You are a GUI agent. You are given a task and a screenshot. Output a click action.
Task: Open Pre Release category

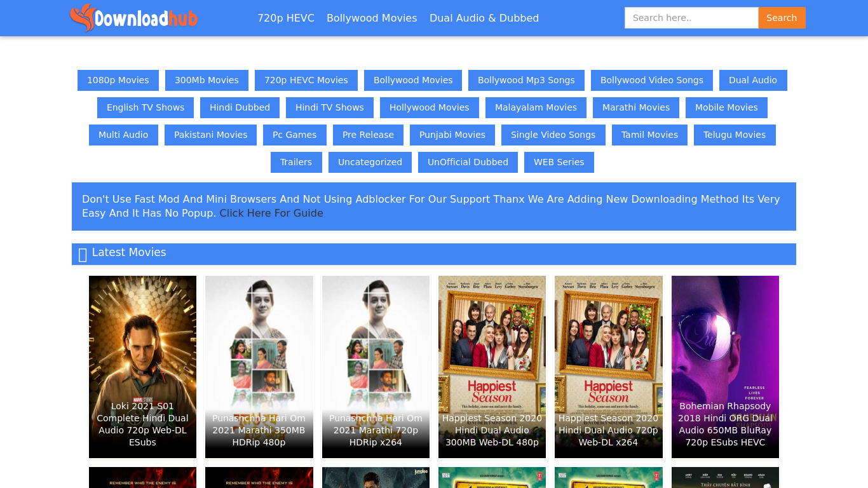tap(368, 135)
